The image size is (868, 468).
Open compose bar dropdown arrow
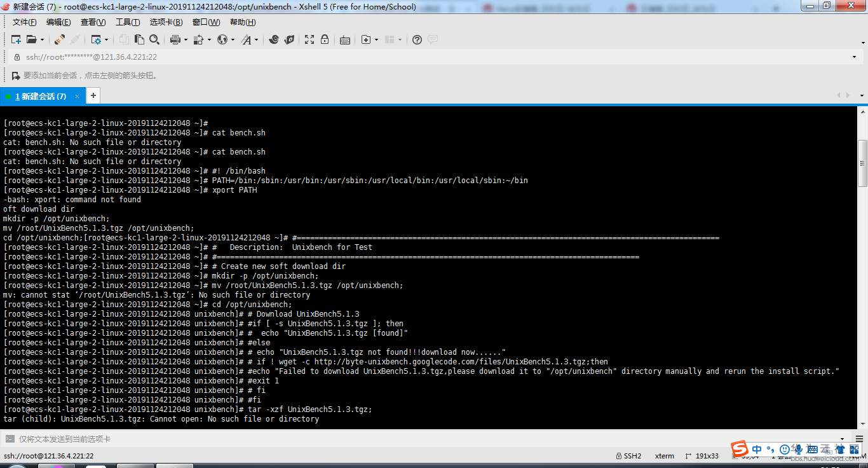coord(842,439)
